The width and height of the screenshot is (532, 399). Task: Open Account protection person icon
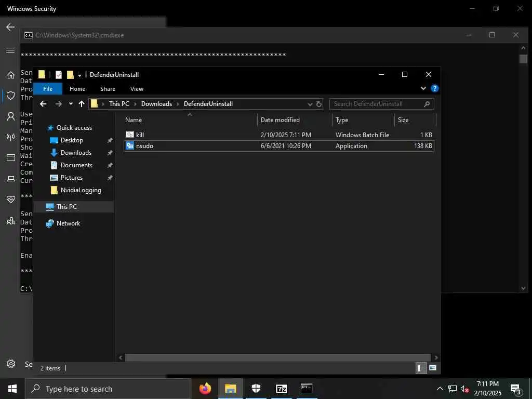pyautogui.click(x=11, y=116)
